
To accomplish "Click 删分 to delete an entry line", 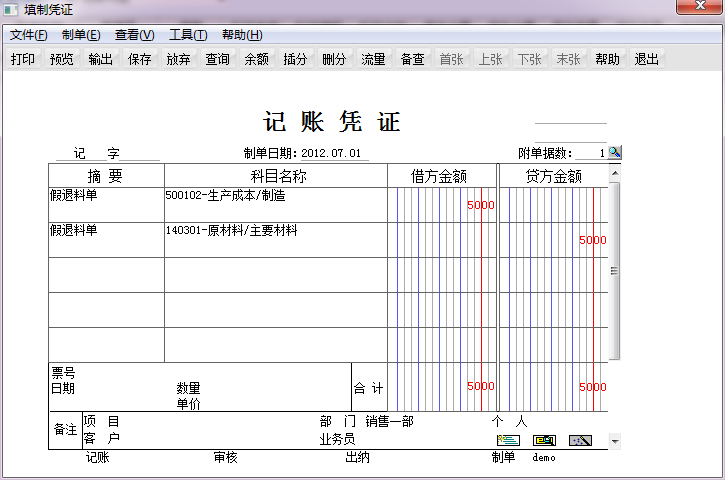I will pyautogui.click(x=334, y=59).
